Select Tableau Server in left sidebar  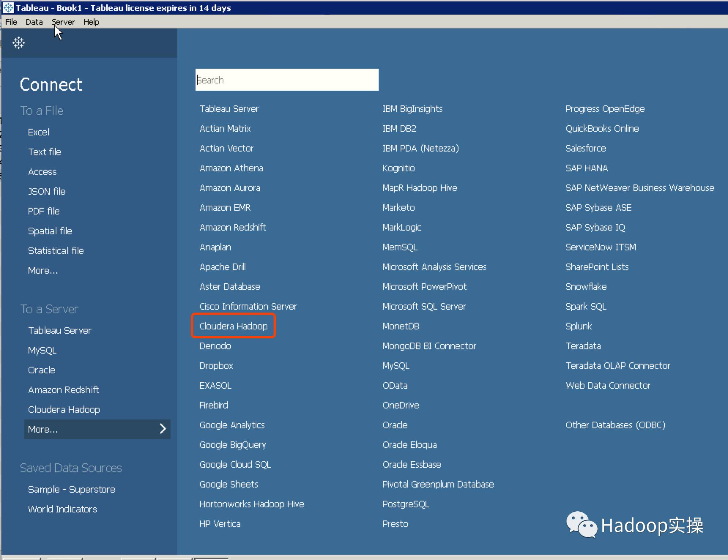[x=60, y=331]
